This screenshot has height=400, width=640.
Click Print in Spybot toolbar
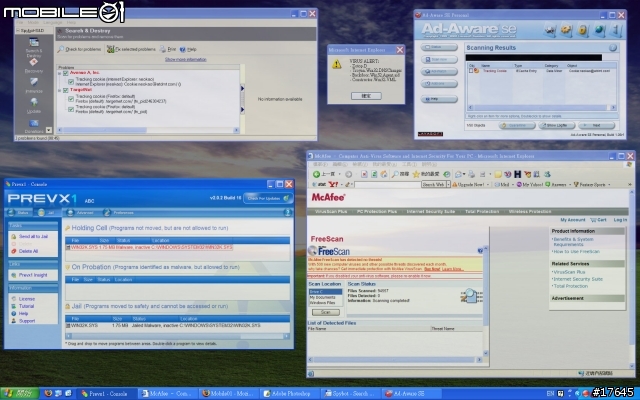168,49
